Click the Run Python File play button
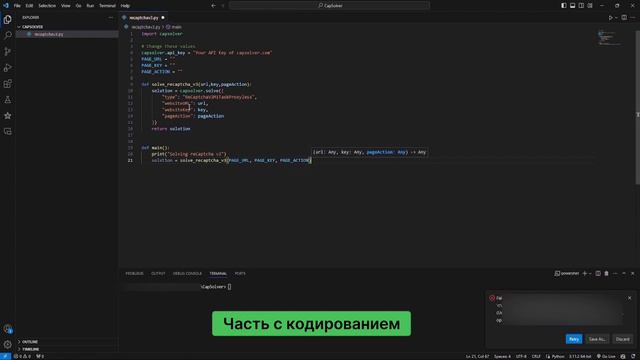Screen dimensions: 640x360 click(611, 18)
